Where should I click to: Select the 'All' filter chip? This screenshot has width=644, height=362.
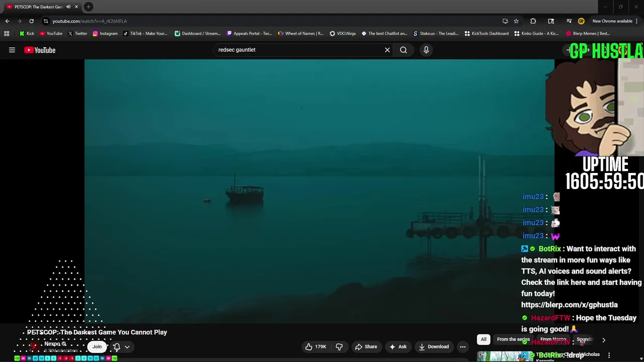point(484,339)
